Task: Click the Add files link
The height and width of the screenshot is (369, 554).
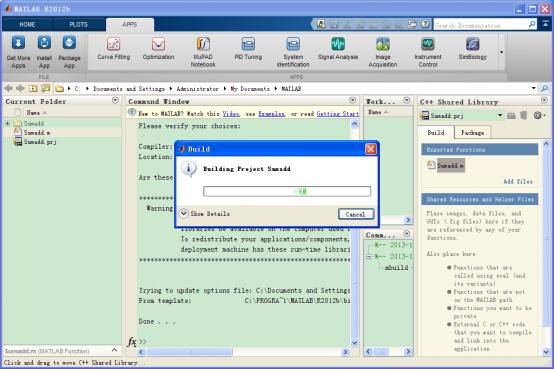Action: [518, 182]
